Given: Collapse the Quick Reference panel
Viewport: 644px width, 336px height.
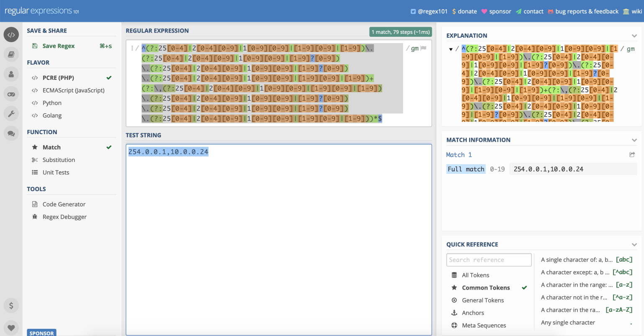Looking at the screenshot, I should 635,244.
